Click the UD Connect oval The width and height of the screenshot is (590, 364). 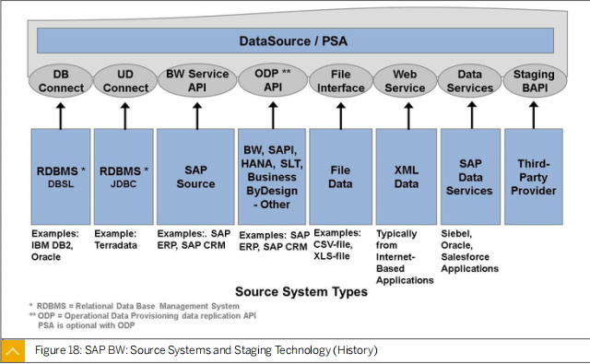click(125, 81)
